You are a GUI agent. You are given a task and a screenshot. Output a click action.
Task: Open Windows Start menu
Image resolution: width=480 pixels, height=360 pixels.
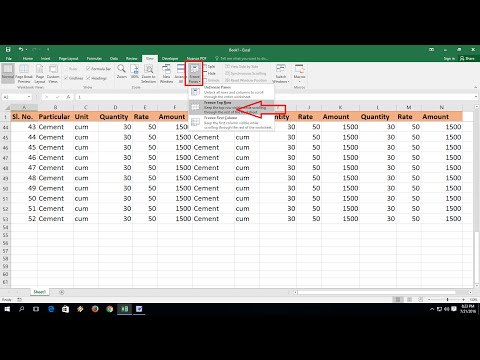click(x=7, y=309)
